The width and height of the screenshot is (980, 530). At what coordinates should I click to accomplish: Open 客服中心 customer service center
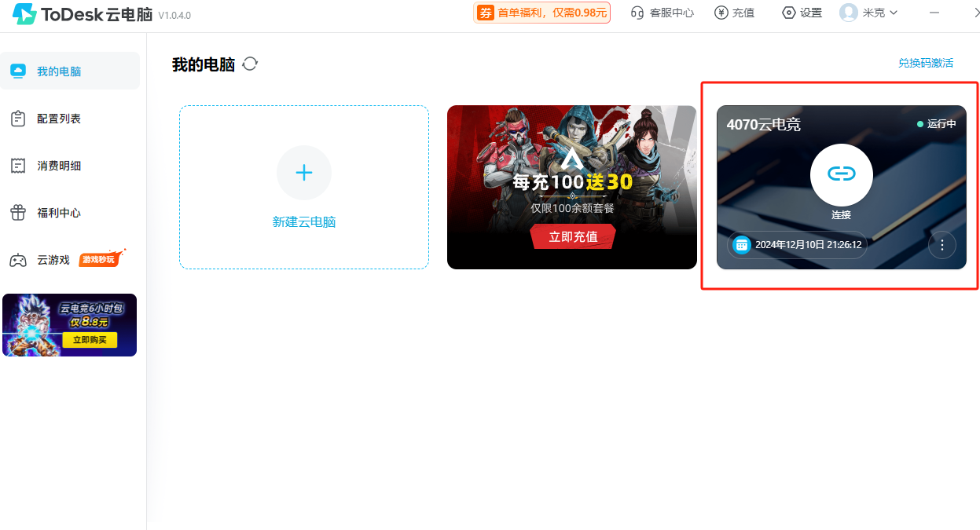coord(671,13)
